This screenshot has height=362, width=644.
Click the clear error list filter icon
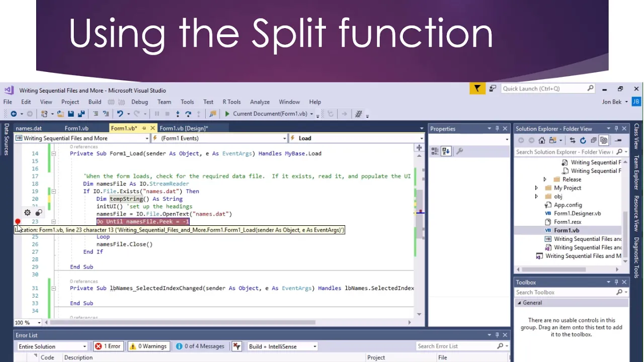click(236, 346)
